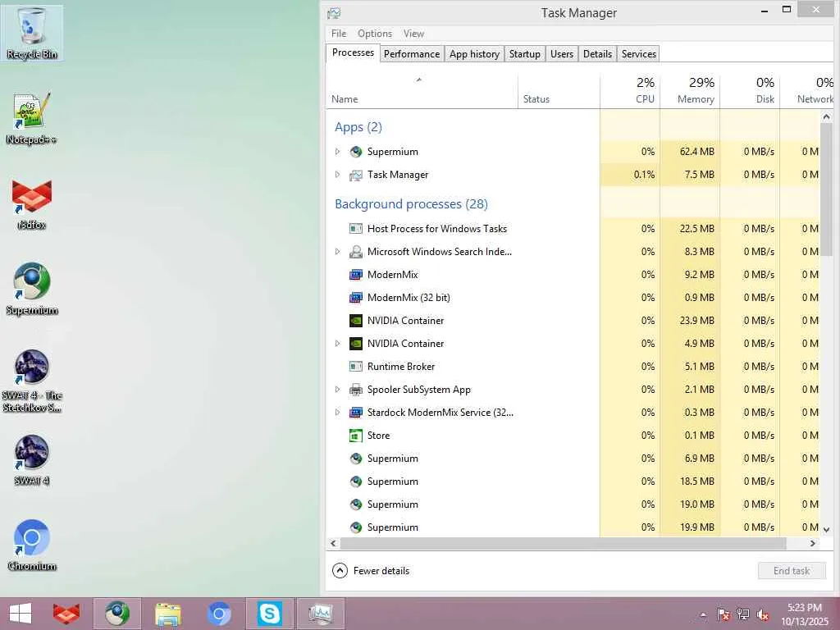840x630 pixels.
Task: Click the End task button
Action: (x=792, y=571)
